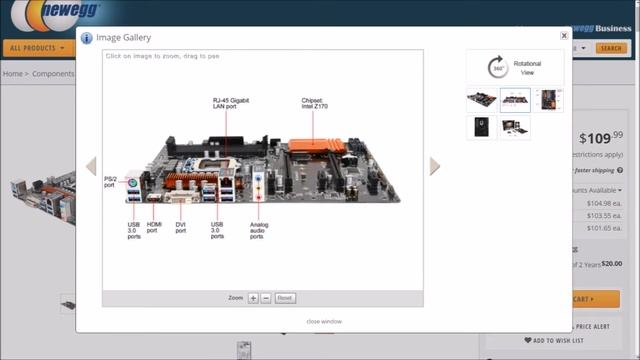Image resolution: width=640 pixels, height=360 pixels.
Task: Zoom out with minus button
Action: point(266,298)
